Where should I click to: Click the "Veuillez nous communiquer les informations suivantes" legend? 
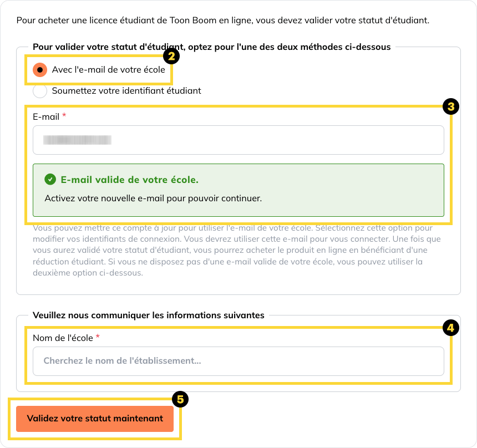[148, 315]
